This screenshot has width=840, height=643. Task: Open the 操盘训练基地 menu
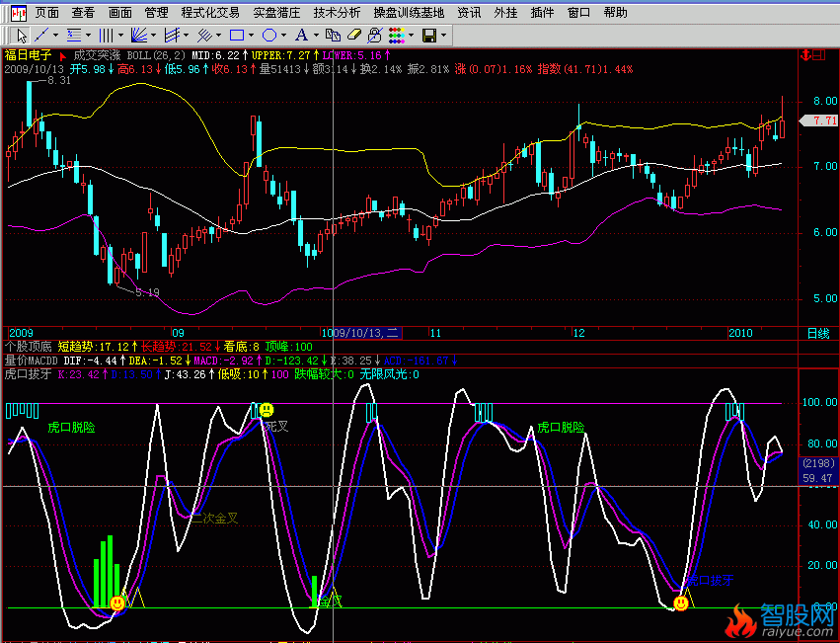(x=410, y=12)
